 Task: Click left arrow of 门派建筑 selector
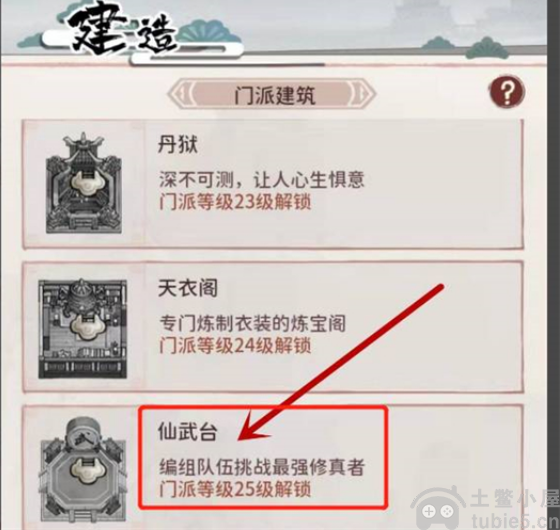point(179,94)
